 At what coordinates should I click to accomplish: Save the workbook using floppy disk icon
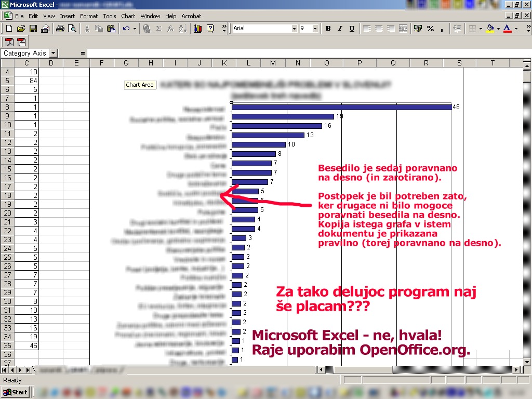coord(33,29)
